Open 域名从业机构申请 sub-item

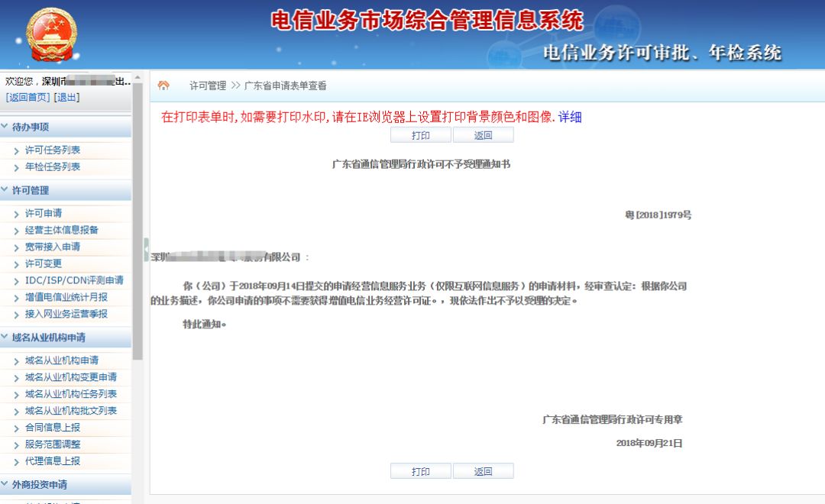click(x=62, y=360)
